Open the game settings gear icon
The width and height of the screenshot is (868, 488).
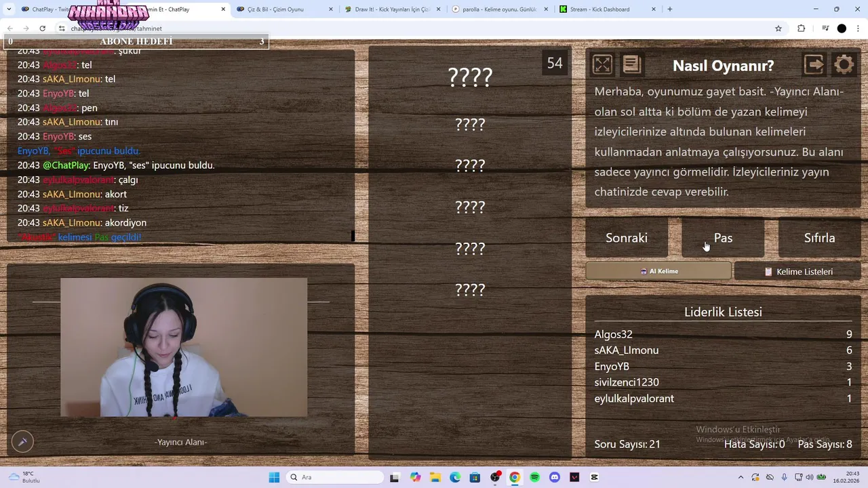844,64
